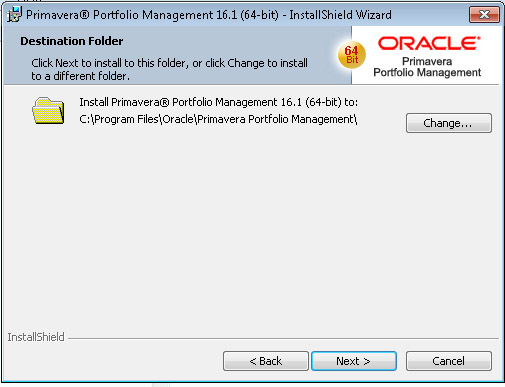Click the window title text
Viewport: 505px width, 387px height.
pyautogui.click(x=209, y=15)
